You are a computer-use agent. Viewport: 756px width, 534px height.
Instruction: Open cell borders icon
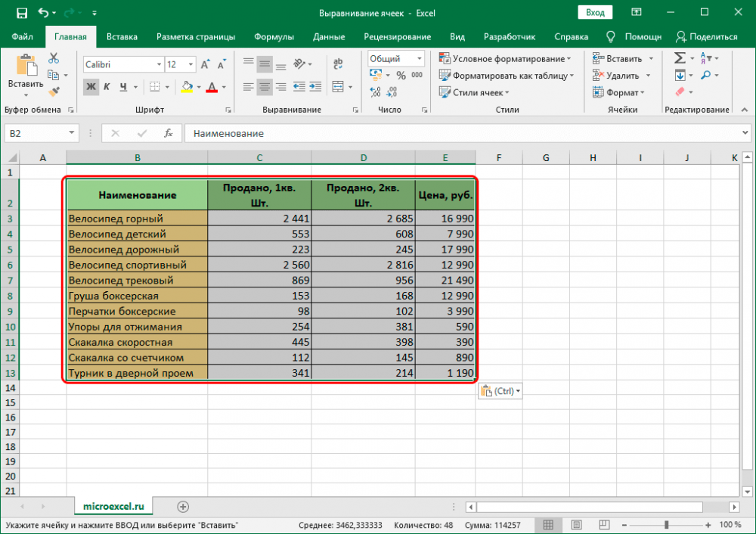(155, 87)
